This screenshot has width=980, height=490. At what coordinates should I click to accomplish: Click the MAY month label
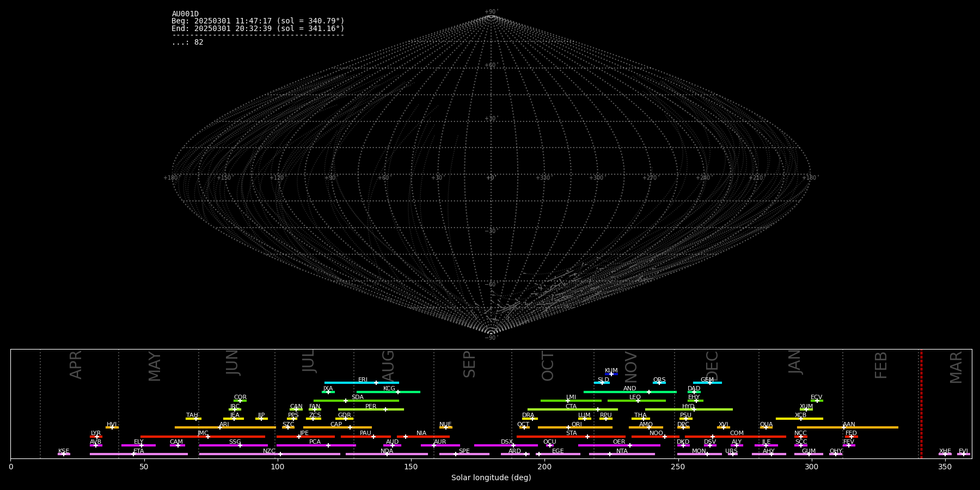point(155,366)
